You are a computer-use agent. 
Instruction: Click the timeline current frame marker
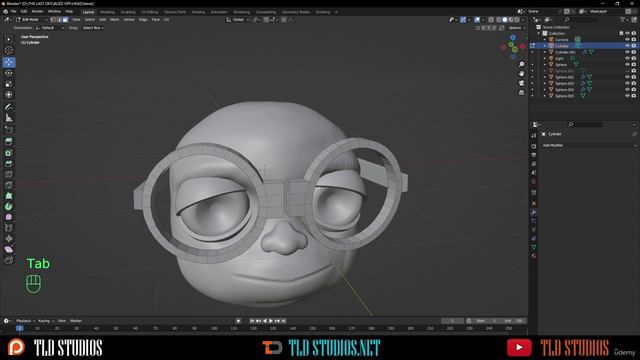pyautogui.click(x=20, y=328)
